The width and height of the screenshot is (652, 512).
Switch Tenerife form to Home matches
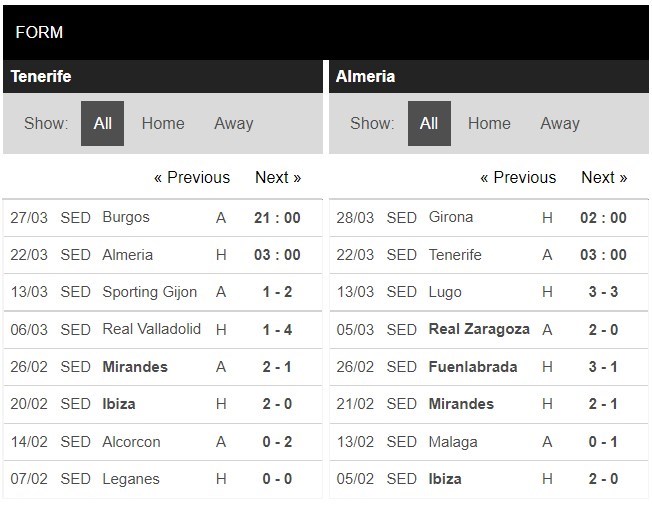[x=163, y=124]
